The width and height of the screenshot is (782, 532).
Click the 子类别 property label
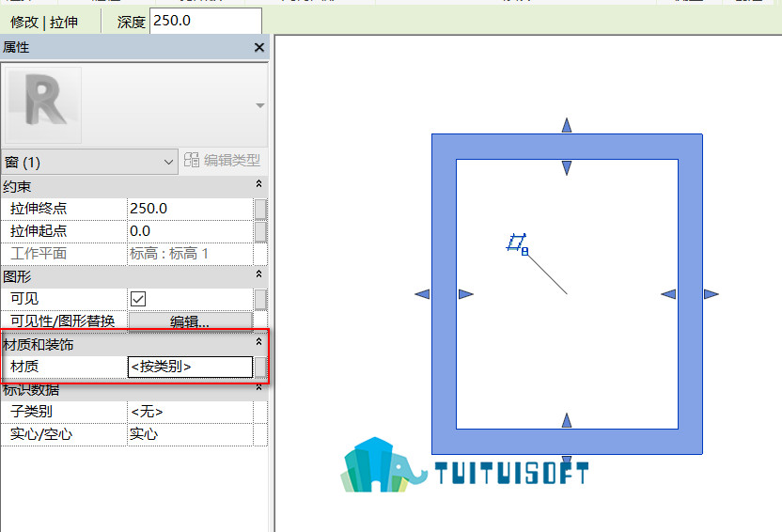pyautogui.click(x=31, y=412)
